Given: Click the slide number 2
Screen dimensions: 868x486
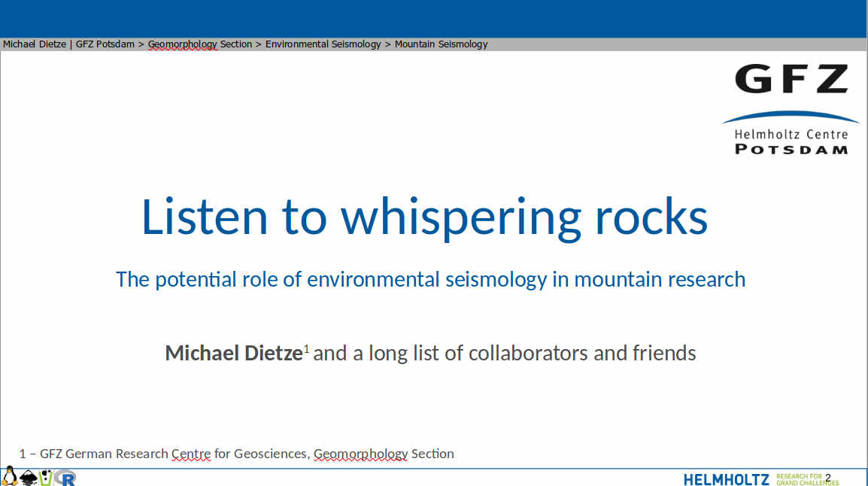Looking at the screenshot, I should click(828, 478).
